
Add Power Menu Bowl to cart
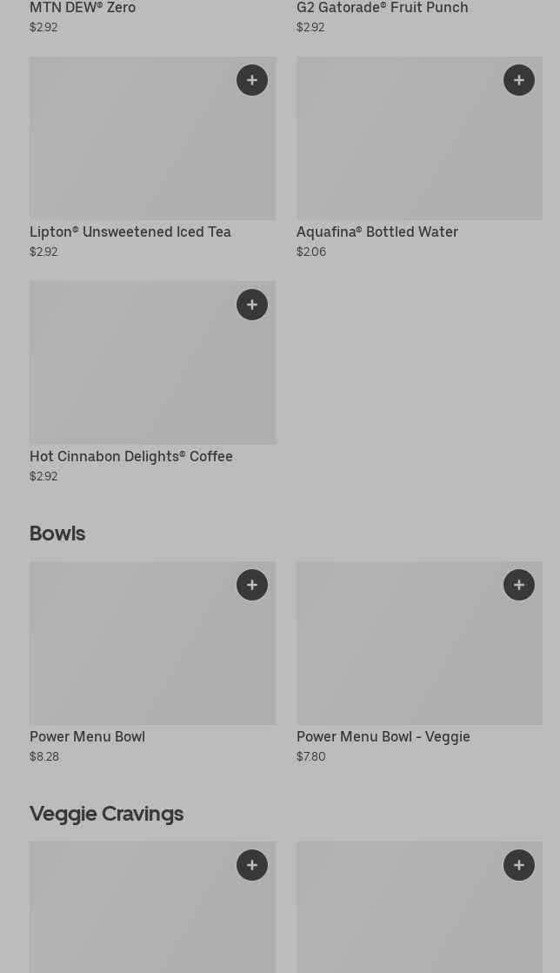coord(252,585)
